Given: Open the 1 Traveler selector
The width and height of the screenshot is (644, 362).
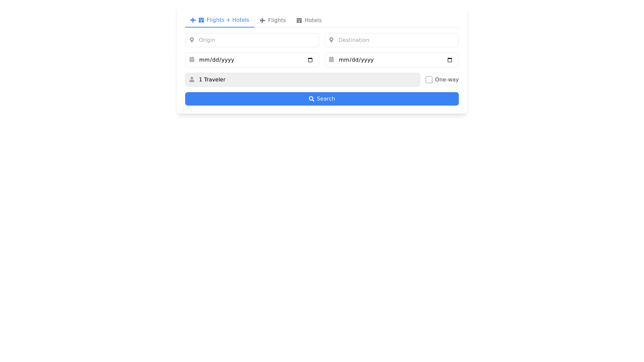Looking at the screenshot, I should (x=302, y=80).
